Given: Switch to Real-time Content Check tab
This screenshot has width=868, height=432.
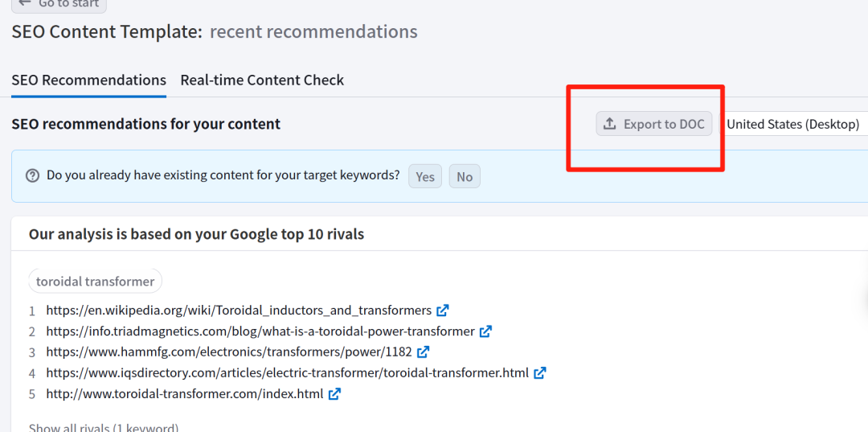Looking at the screenshot, I should (x=262, y=80).
